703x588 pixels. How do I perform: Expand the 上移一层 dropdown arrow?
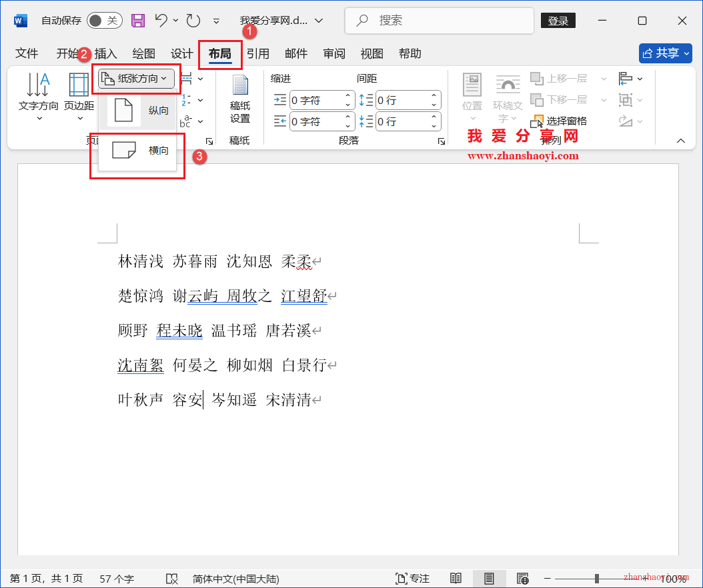click(x=604, y=79)
